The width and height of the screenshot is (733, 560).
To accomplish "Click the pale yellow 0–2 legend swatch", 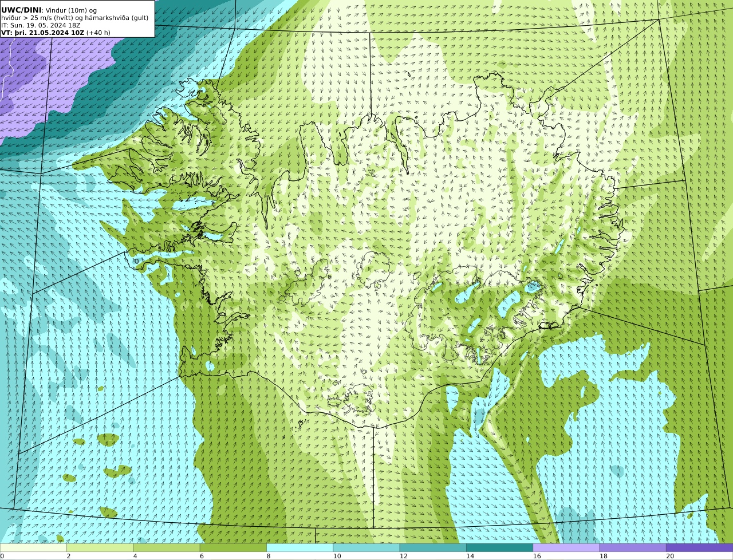I will coord(33,547).
